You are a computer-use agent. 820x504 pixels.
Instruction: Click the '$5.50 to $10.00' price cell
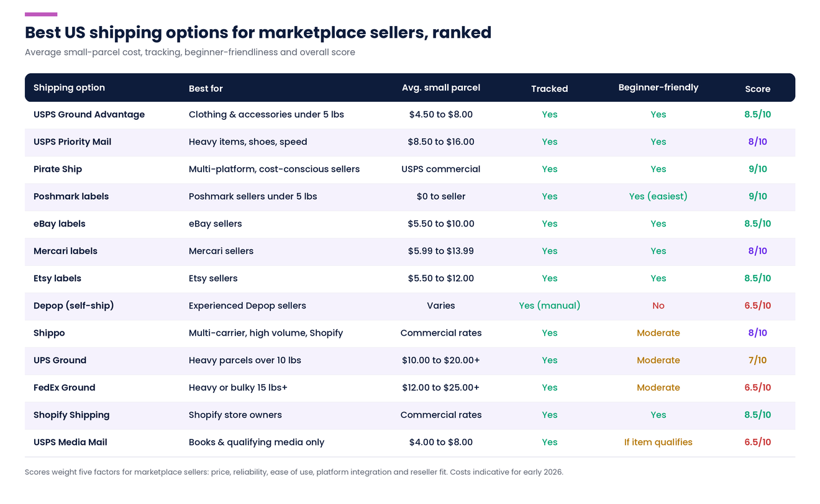(441, 223)
